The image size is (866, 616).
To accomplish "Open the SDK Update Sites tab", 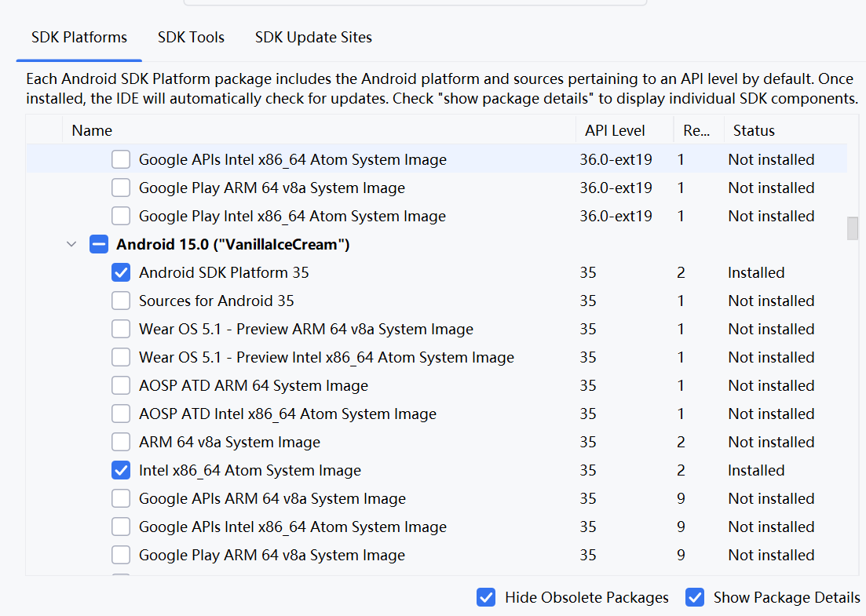I will [x=313, y=37].
